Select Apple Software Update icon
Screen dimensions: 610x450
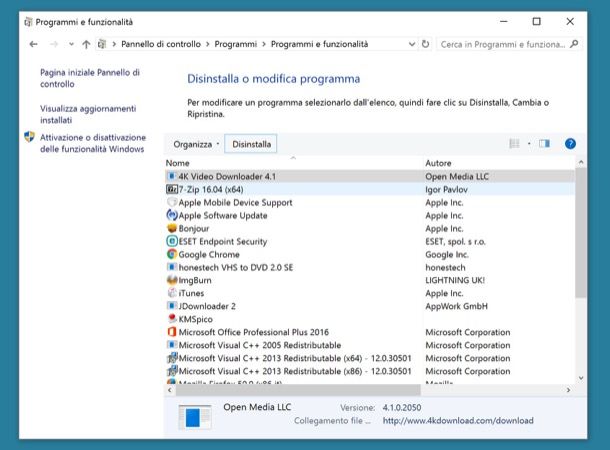(x=172, y=215)
